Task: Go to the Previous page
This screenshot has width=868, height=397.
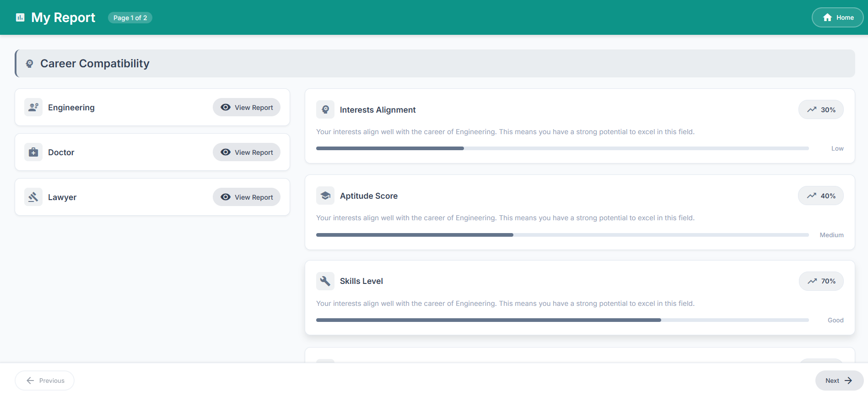Action: pyautogui.click(x=44, y=381)
